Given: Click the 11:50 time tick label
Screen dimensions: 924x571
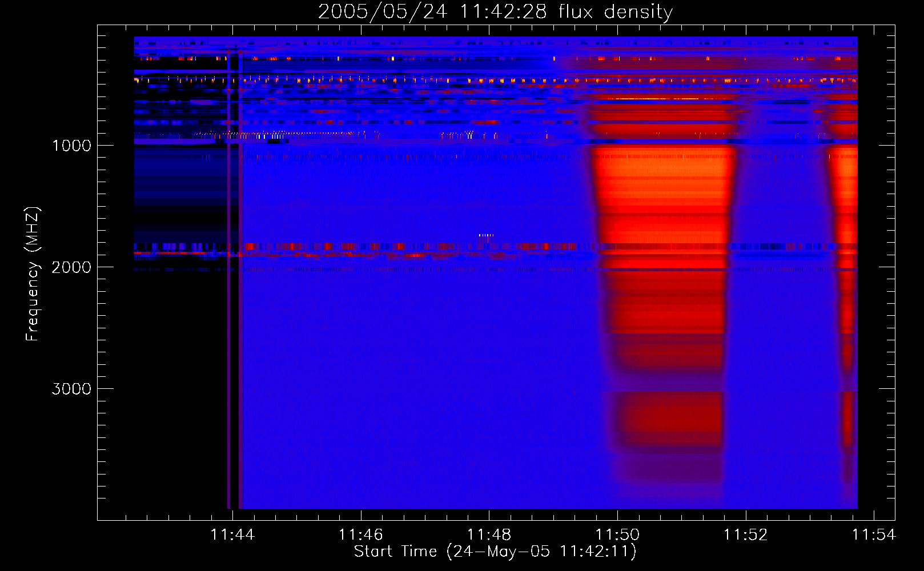Looking at the screenshot, I should coord(618,535).
